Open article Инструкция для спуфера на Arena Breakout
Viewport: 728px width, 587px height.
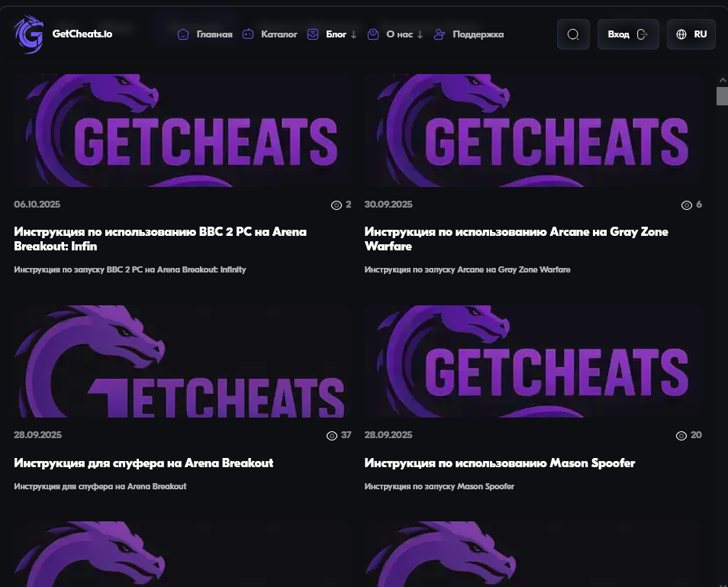143,463
